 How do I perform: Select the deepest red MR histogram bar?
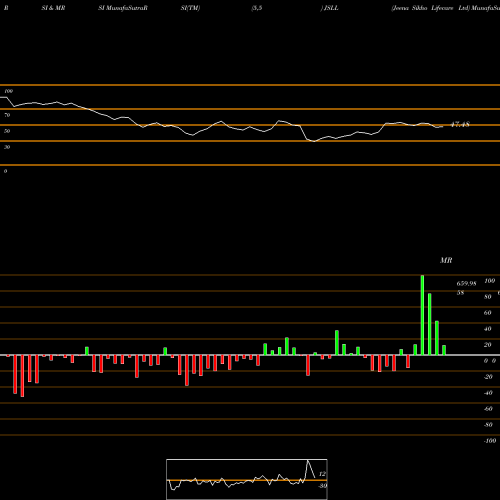click(22, 376)
